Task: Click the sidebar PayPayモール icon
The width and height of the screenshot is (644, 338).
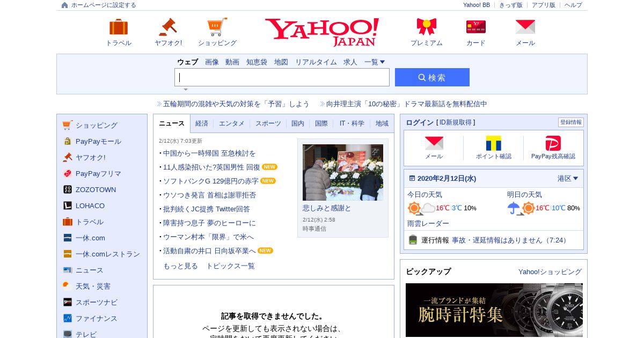Action: [67, 141]
